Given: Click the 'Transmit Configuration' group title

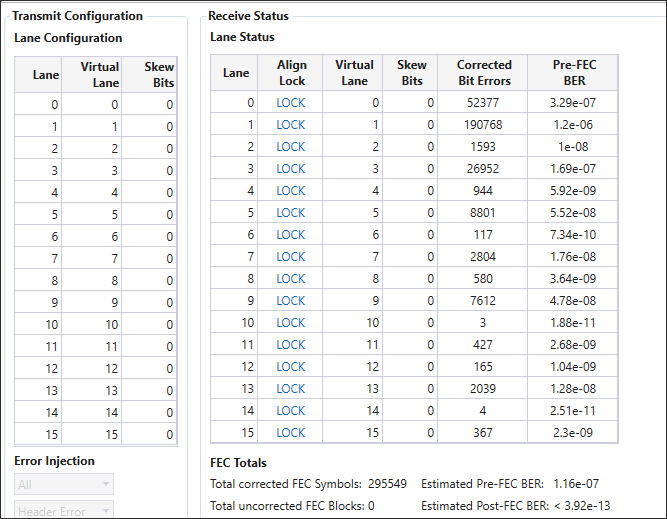Looking at the screenshot, I should click(77, 16).
